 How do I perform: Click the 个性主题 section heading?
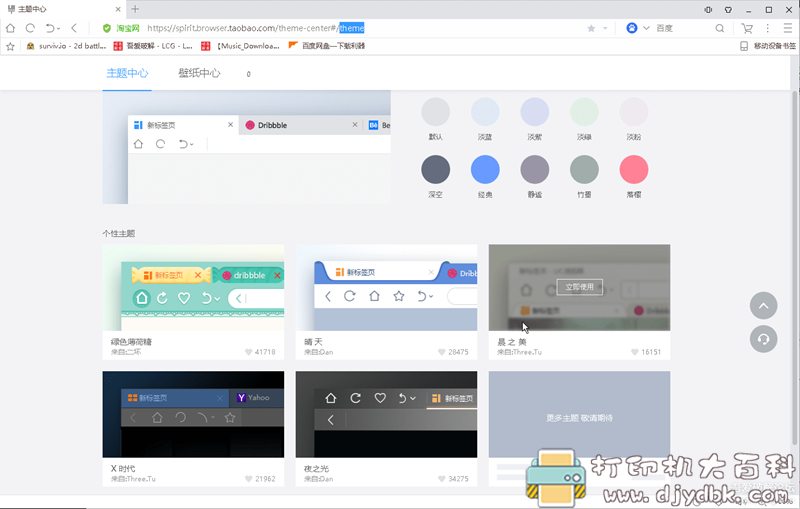(x=119, y=234)
